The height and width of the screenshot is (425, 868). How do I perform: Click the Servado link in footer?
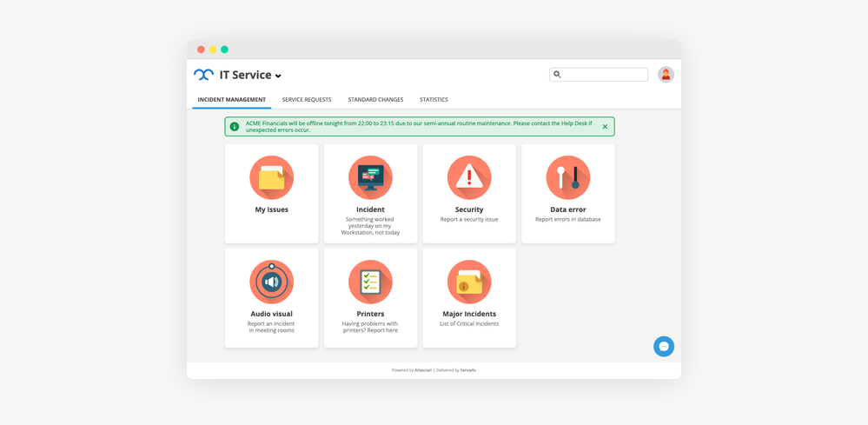pyautogui.click(x=467, y=370)
